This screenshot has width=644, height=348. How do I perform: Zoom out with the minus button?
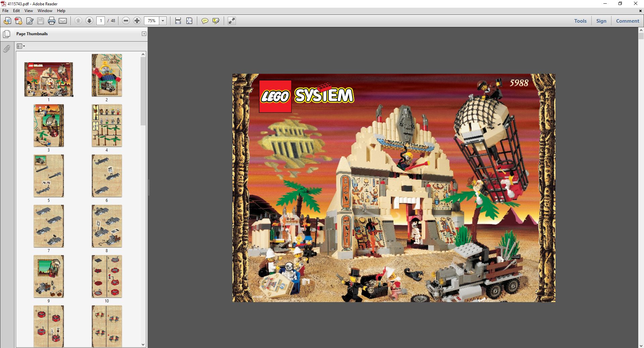[x=126, y=21]
